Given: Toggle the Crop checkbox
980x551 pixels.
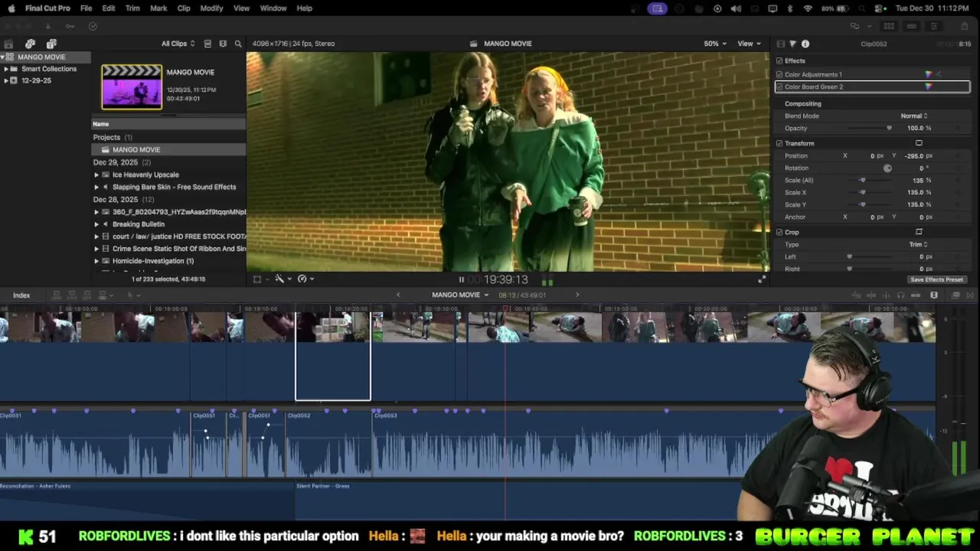Looking at the screenshot, I should [779, 232].
